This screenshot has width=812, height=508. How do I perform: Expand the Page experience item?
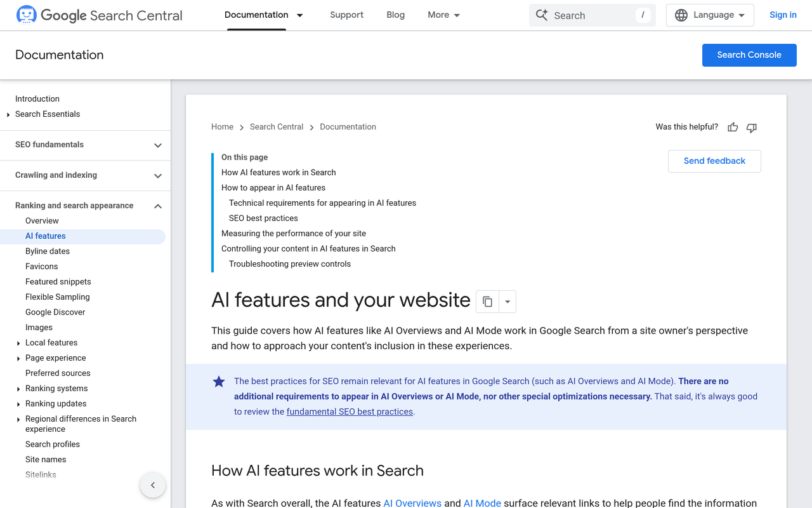point(18,358)
